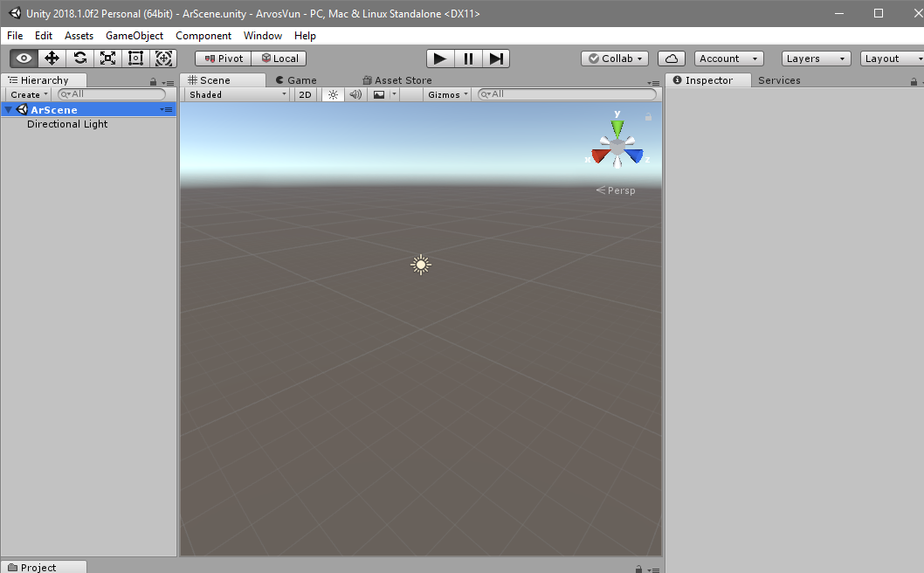Screen dimensions: 924x573
Task: Open the GameObject menu
Action: [x=134, y=36]
